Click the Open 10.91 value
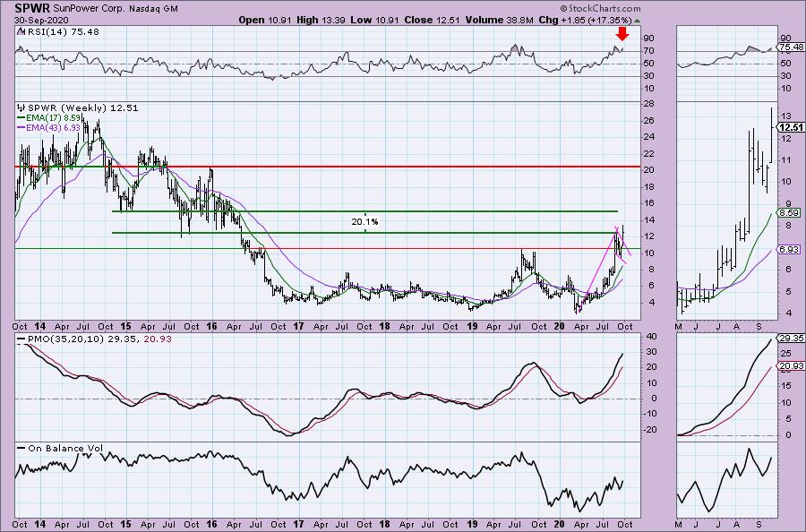This screenshot has width=806, height=532. click(265, 20)
